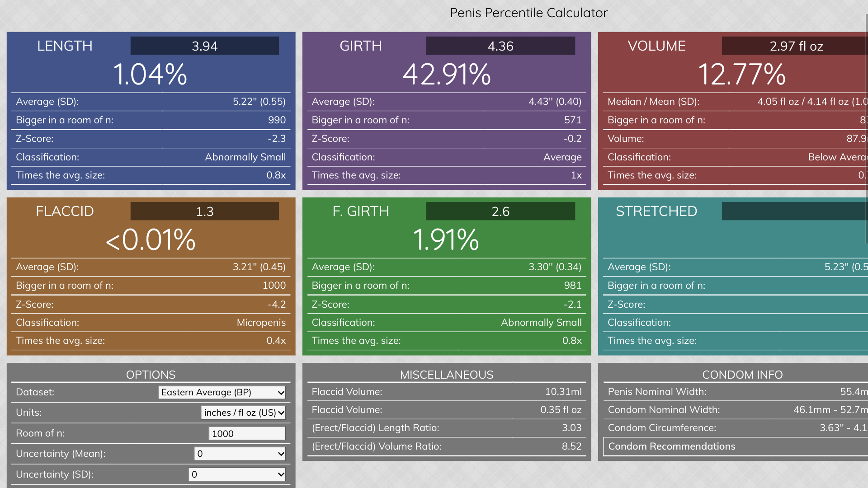Image resolution: width=868 pixels, height=488 pixels.
Task: Click the Girth room value 571
Action: click(x=573, y=120)
